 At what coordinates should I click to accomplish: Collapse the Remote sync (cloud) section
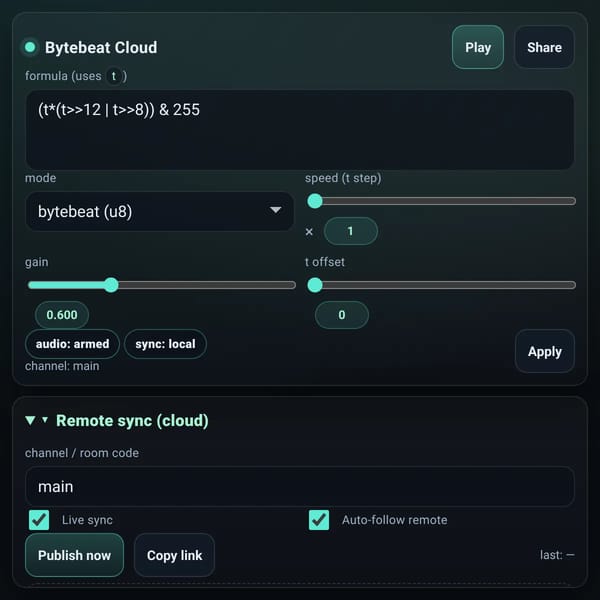(117, 421)
